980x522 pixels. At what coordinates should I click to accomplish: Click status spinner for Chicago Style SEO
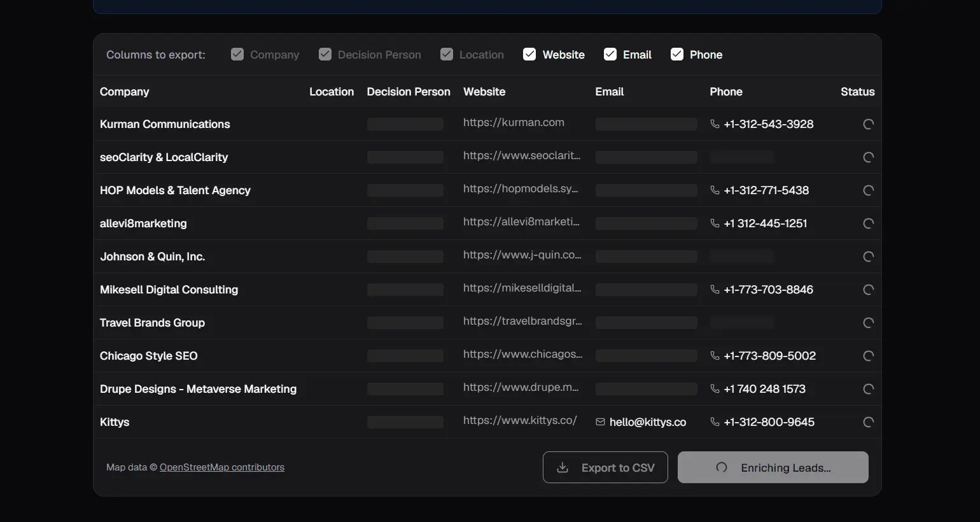[868, 356]
